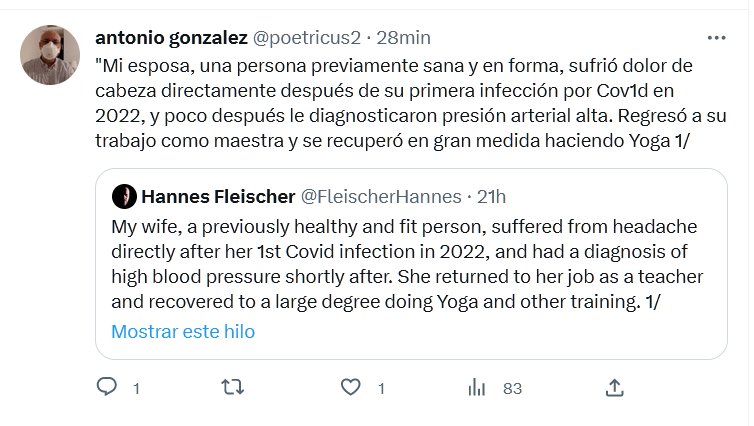Click the retweet arrows icon
The height and width of the screenshot is (426, 754).
(x=231, y=387)
